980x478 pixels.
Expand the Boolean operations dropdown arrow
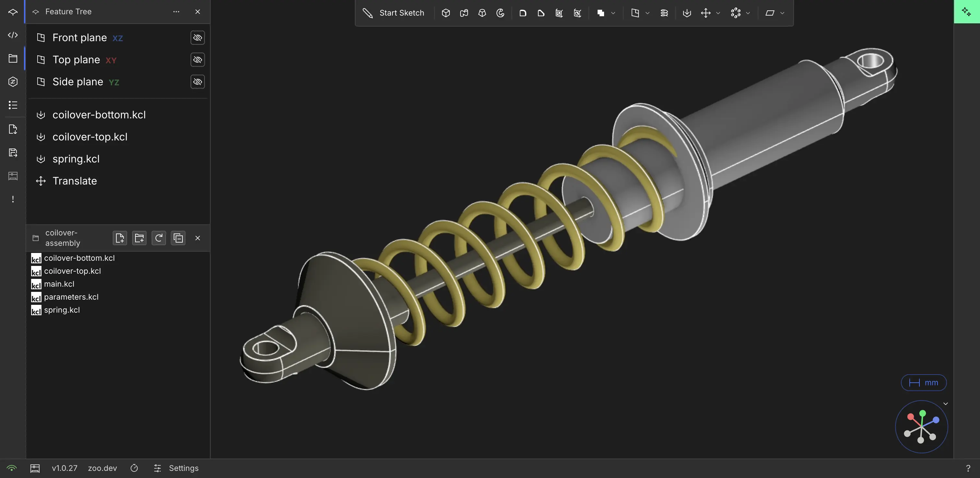[x=613, y=13]
